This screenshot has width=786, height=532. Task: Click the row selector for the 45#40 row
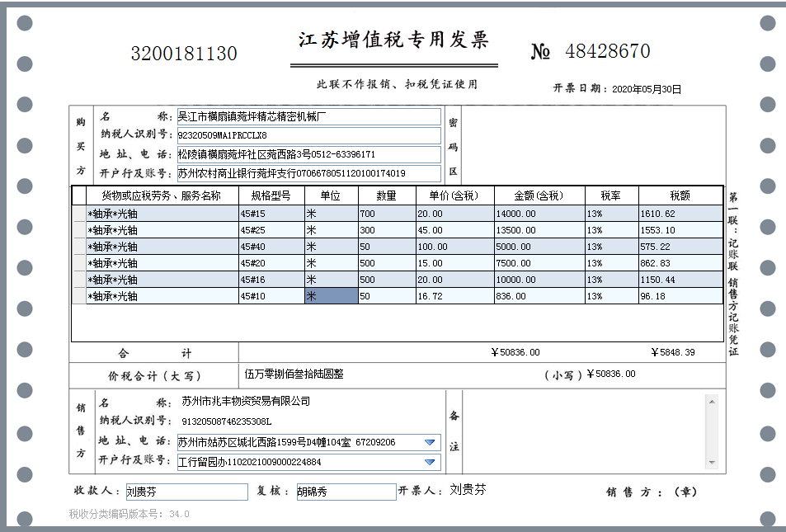coord(79,247)
